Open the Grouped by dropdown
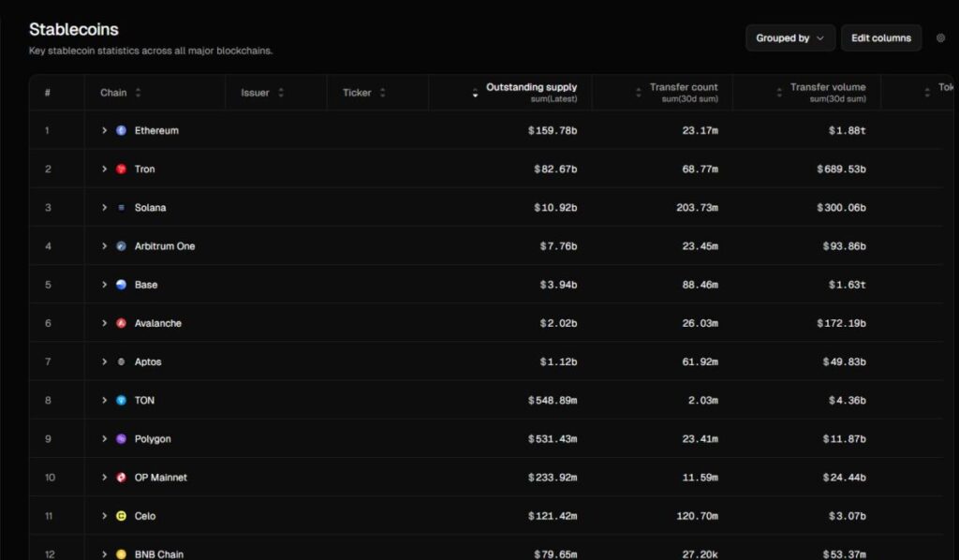The height and width of the screenshot is (560, 959). click(790, 38)
